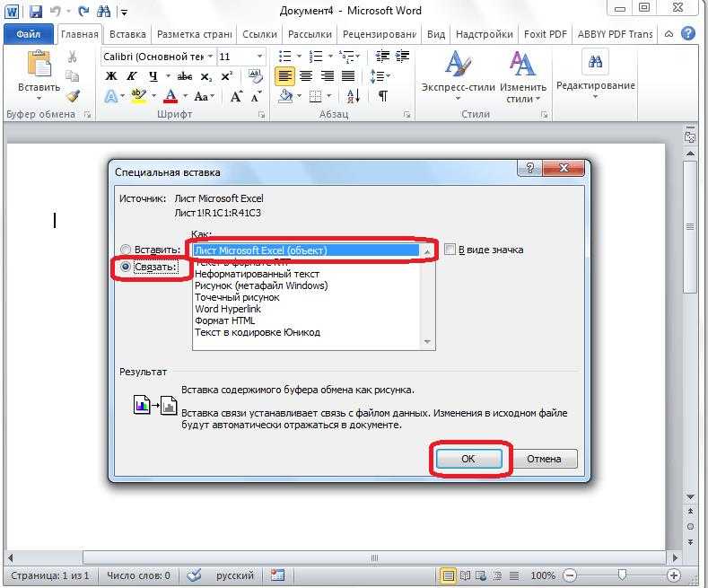Viewport: 708px width, 588px height.
Task: Toggle Underline (Ч) formatting
Action: 153,76
